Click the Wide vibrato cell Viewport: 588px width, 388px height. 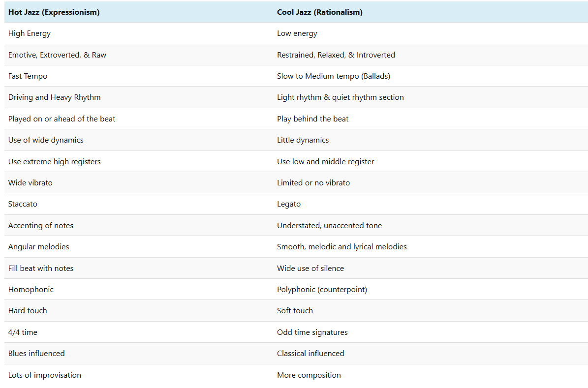(31, 183)
